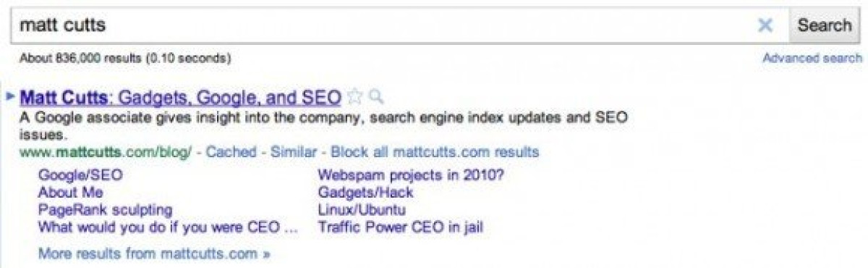
Task: Clear the search box with the X icon
Action: point(765,25)
